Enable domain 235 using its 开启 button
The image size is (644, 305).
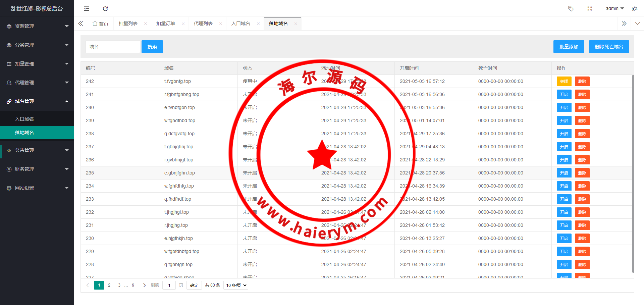point(564,173)
